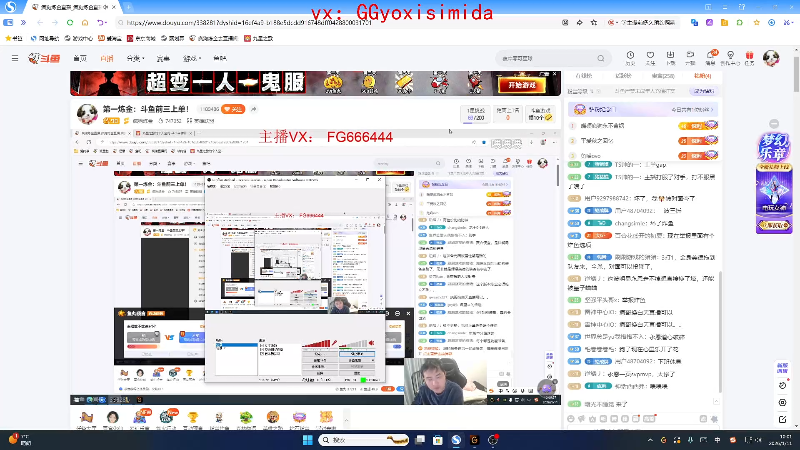800x450 pixels.
Task: Click the chat scroll-to-bottom arrow
Action: (x=716, y=402)
